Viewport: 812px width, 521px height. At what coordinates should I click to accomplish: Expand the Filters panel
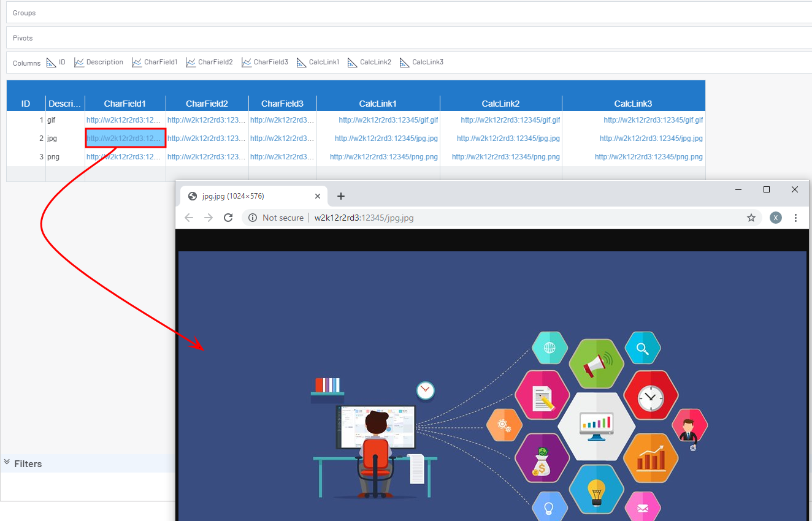(7, 463)
